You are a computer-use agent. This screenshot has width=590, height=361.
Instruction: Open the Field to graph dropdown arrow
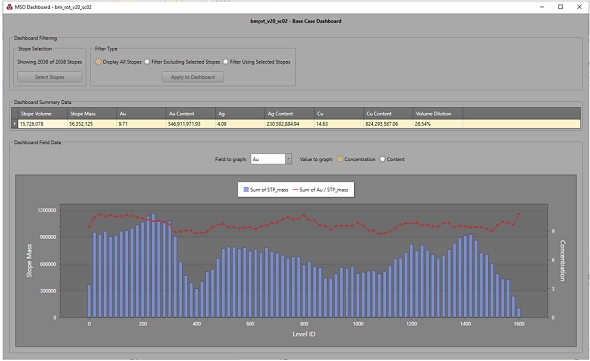pos(288,159)
